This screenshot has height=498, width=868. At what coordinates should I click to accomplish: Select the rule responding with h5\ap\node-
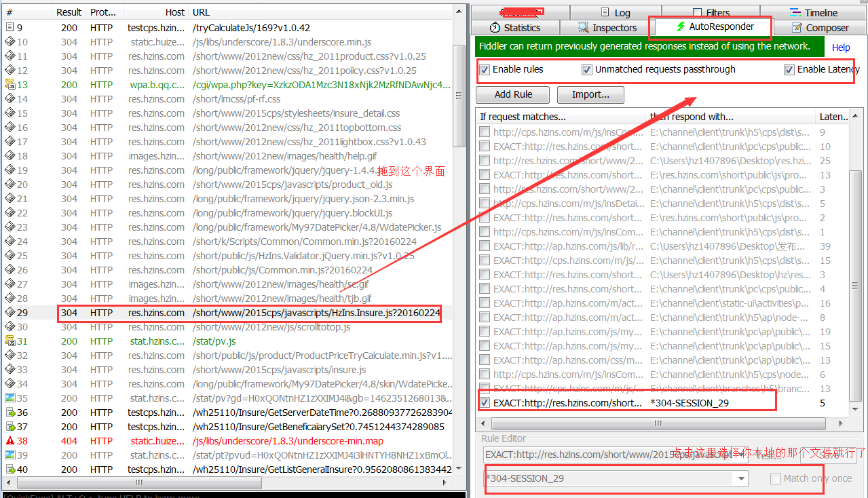pos(662,318)
